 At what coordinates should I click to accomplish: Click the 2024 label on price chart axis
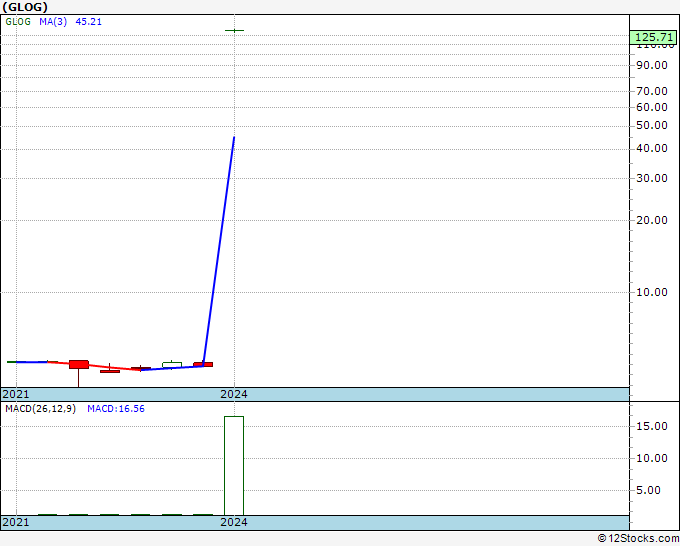[x=234, y=394]
